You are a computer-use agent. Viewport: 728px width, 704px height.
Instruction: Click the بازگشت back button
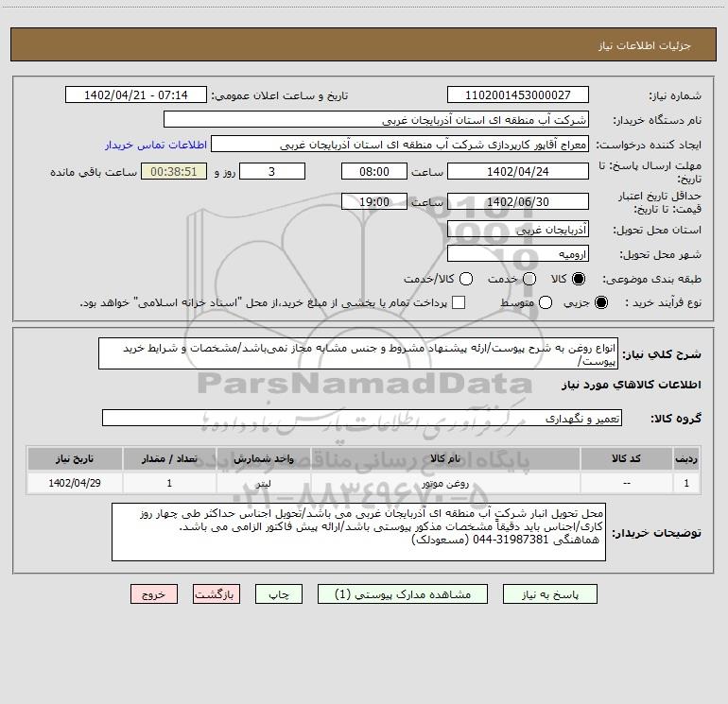[217, 594]
